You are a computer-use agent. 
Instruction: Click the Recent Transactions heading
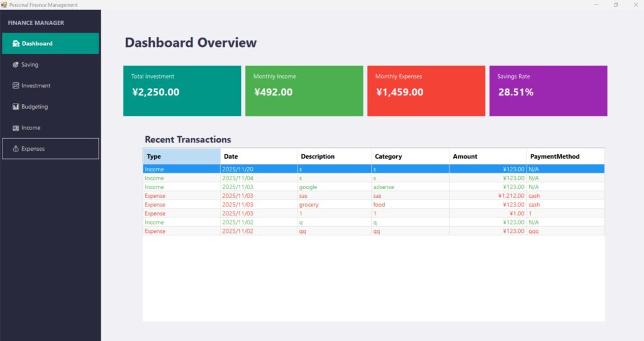pyautogui.click(x=187, y=139)
